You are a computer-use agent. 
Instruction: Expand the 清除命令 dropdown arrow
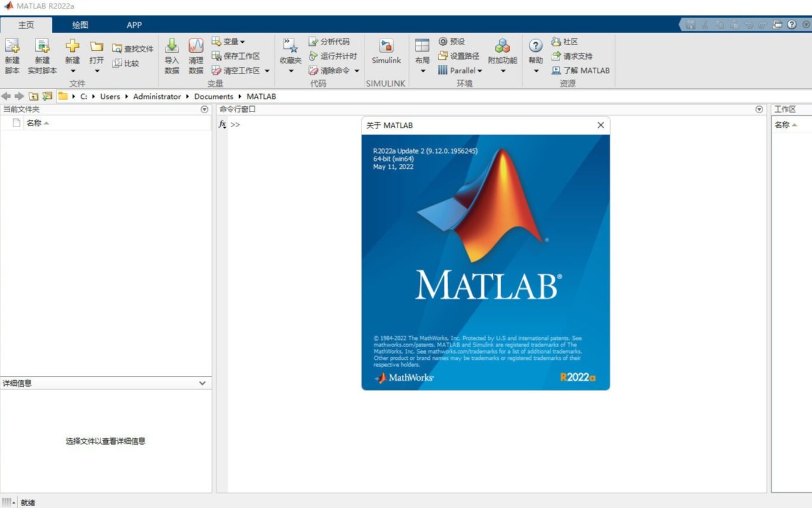point(357,71)
